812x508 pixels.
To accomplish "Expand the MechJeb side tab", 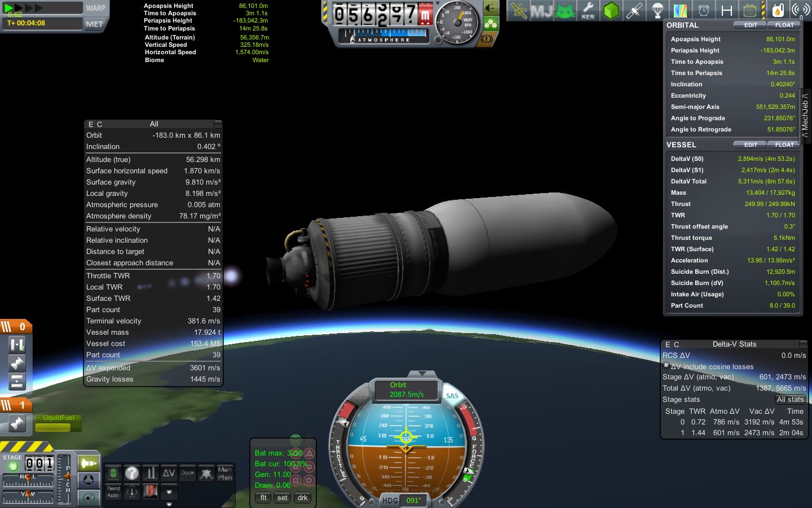I will click(805, 116).
